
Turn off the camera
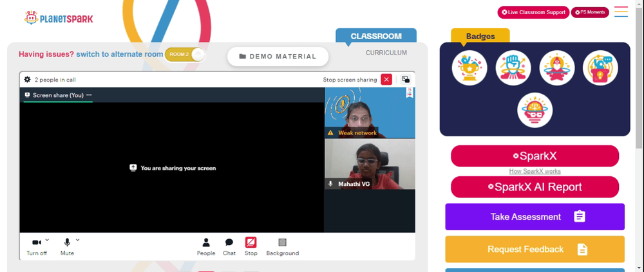(37, 248)
